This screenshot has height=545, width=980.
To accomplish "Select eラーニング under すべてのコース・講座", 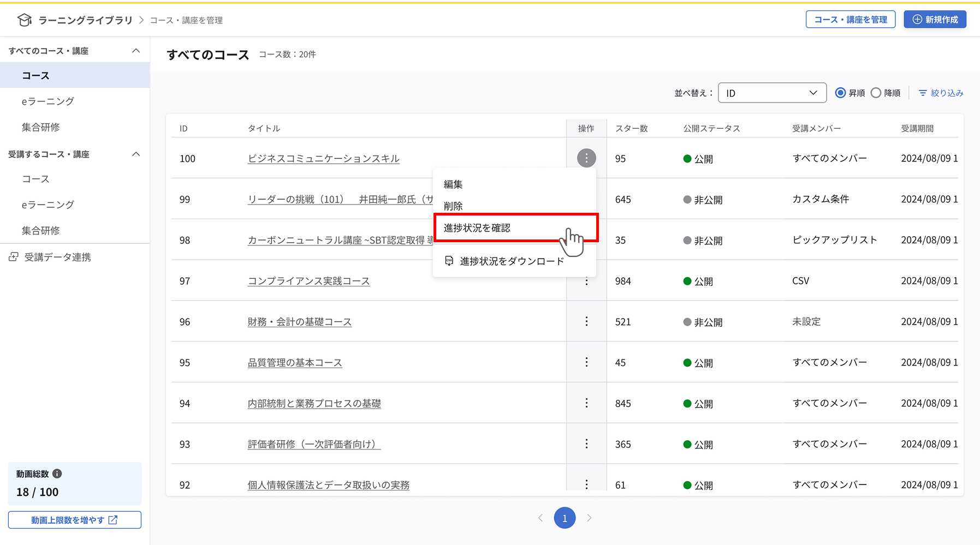I will coord(48,101).
